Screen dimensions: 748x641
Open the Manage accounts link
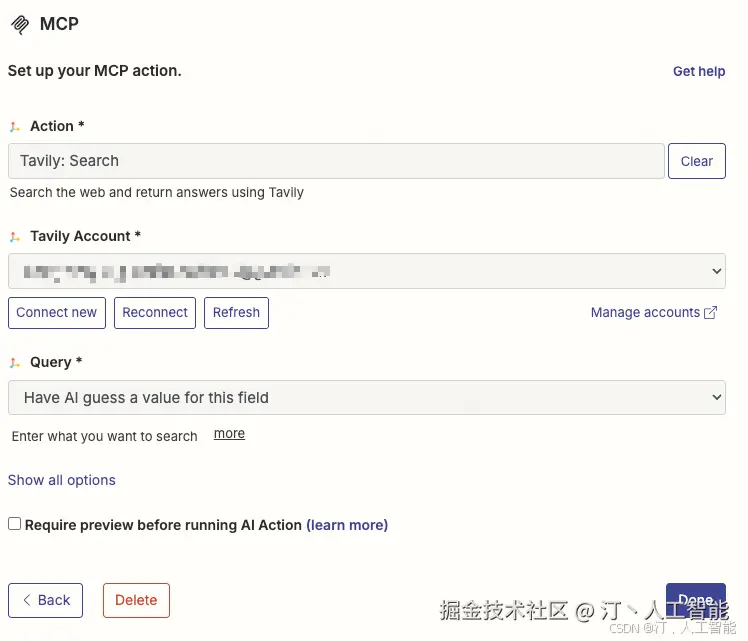645,313
